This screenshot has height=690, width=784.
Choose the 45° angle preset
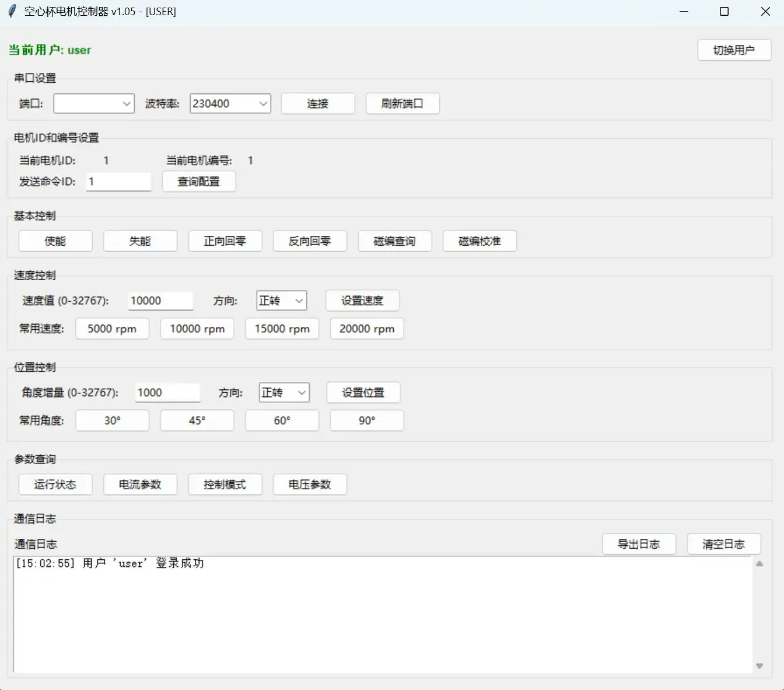coord(197,420)
